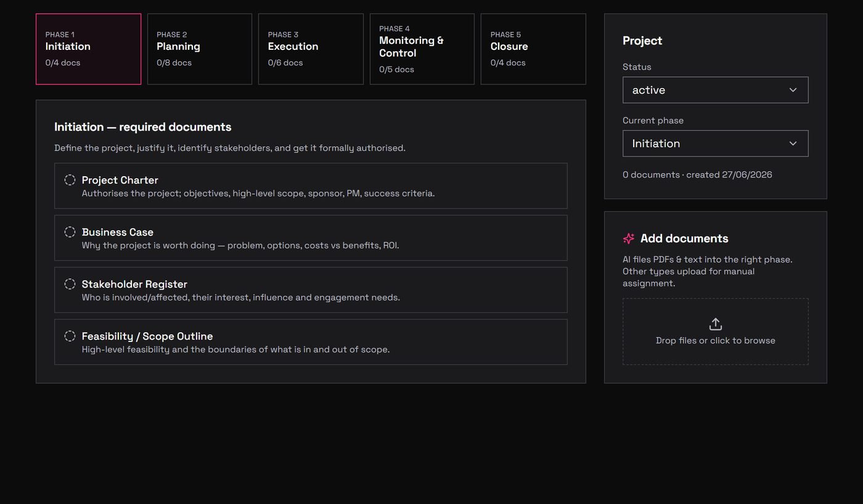Click the 'Define the project, justify it' subtitle
This screenshot has height=504, width=863.
pyautogui.click(x=230, y=148)
